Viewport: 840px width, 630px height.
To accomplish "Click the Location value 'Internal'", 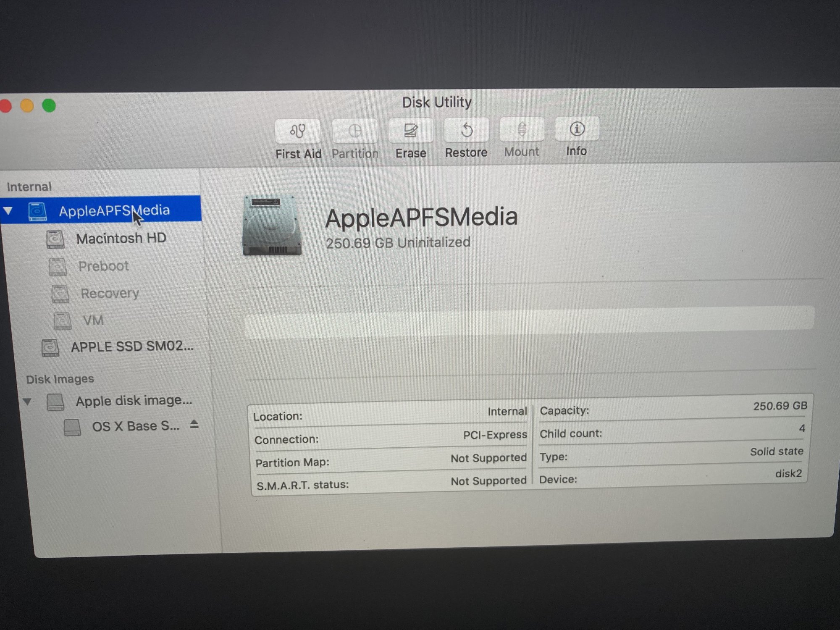I will pos(507,412).
